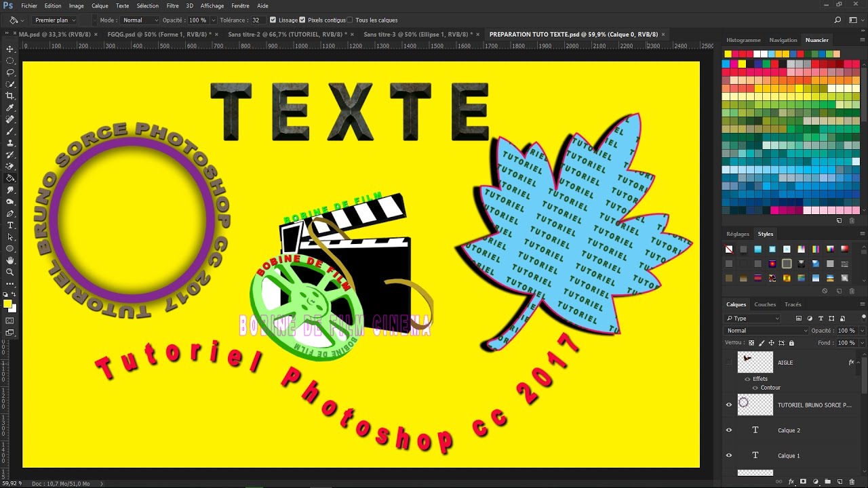The image size is (868, 488).
Task: Open the Mode Normal dropdown in options bar
Action: [x=140, y=20]
